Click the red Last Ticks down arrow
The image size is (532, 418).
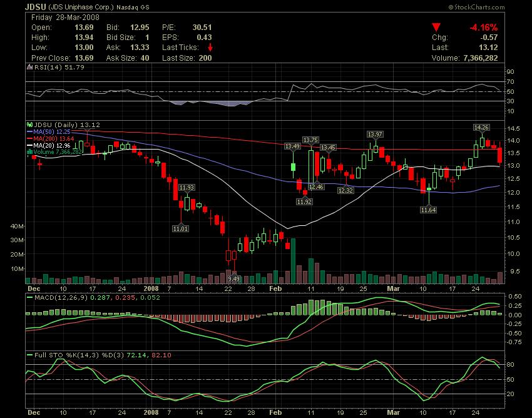[x=210, y=47]
